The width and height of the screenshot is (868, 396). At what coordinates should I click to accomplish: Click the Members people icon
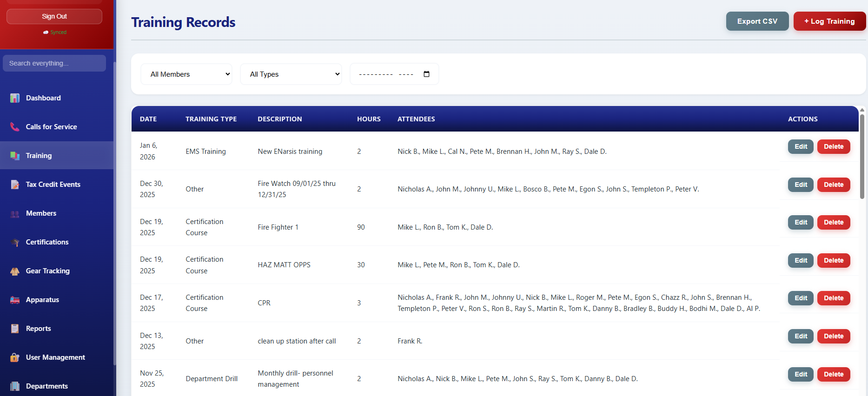click(15, 214)
